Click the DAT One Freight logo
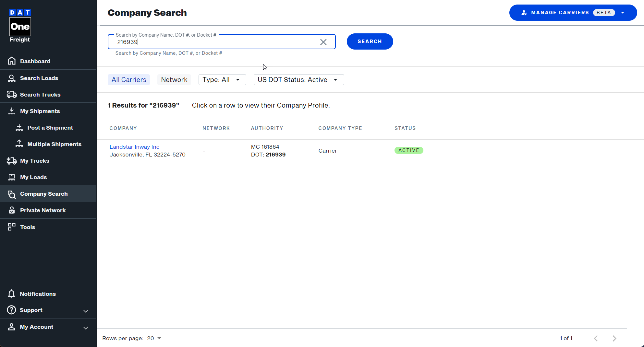The image size is (644, 347). pyautogui.click(x=20, y=26)
